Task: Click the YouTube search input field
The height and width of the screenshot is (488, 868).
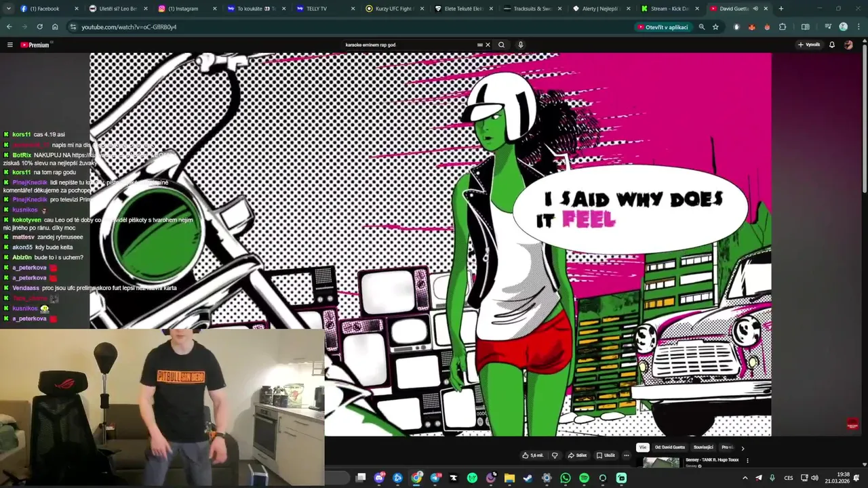Action: pyautogui.click(x=409, y=45)
